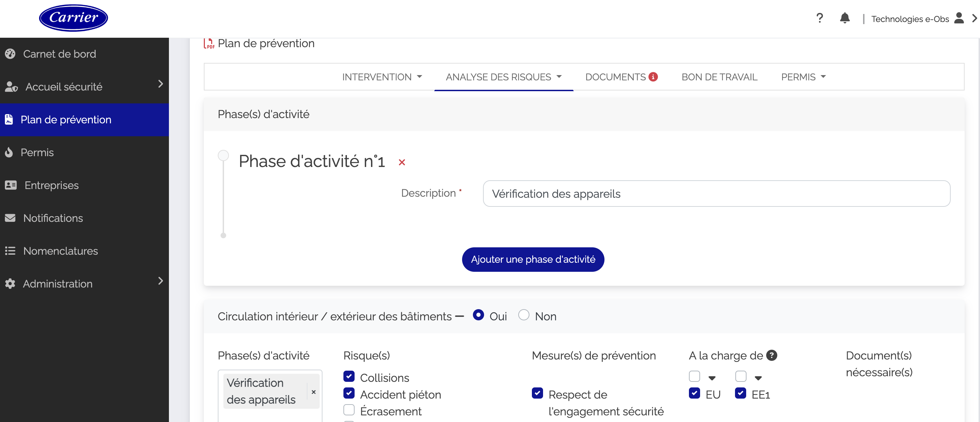Image resolution: width=980 pixels, height=422 pixels.
Task: Collapse Circulation section with minus icon
Action: coord(460,316)
